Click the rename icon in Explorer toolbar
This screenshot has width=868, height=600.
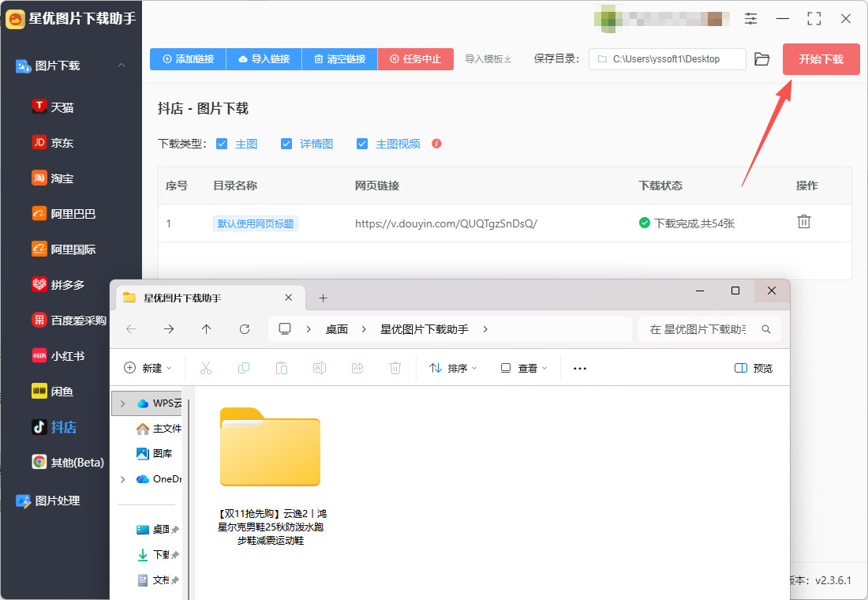point(320,368)
